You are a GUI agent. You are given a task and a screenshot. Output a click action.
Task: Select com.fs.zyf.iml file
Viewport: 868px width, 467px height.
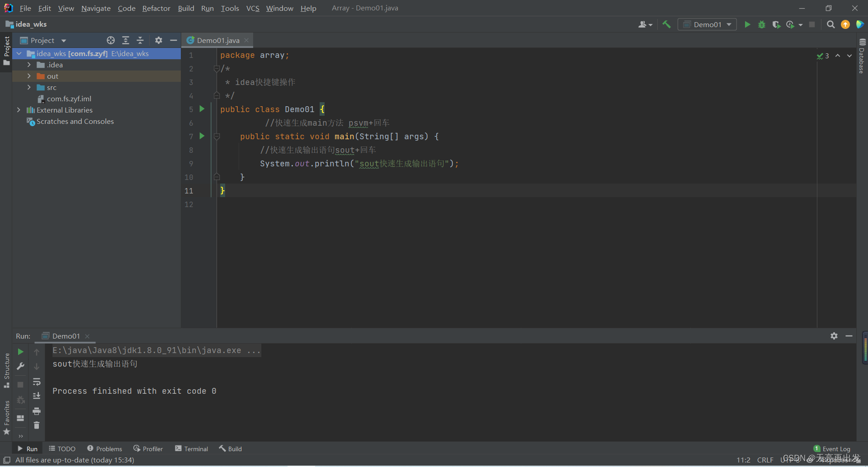(x=69, y=99)
